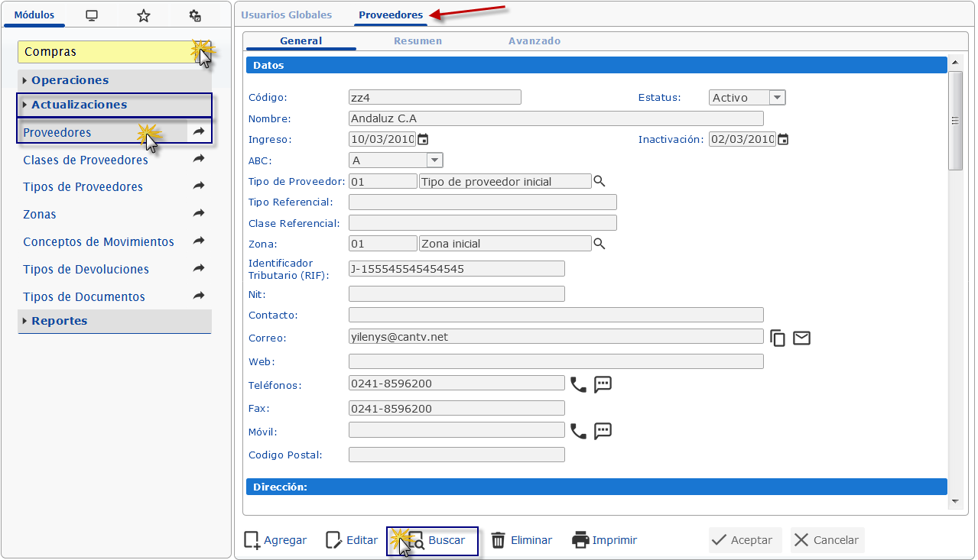Open the Zona lookup magnifier
978x560 pixels.
click(599, 243)
